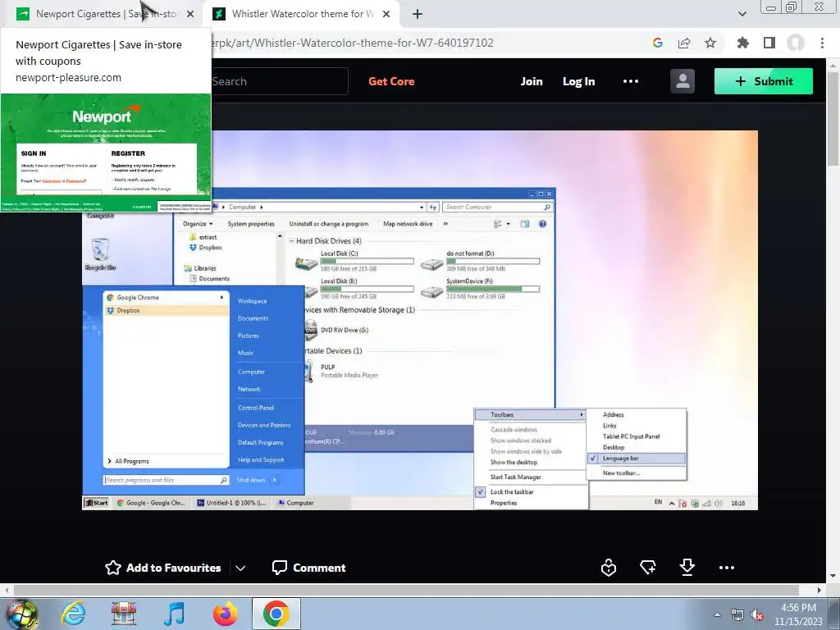Open DeviantArt user avatar icon
The image size is (840, 630).
[682, 81]
